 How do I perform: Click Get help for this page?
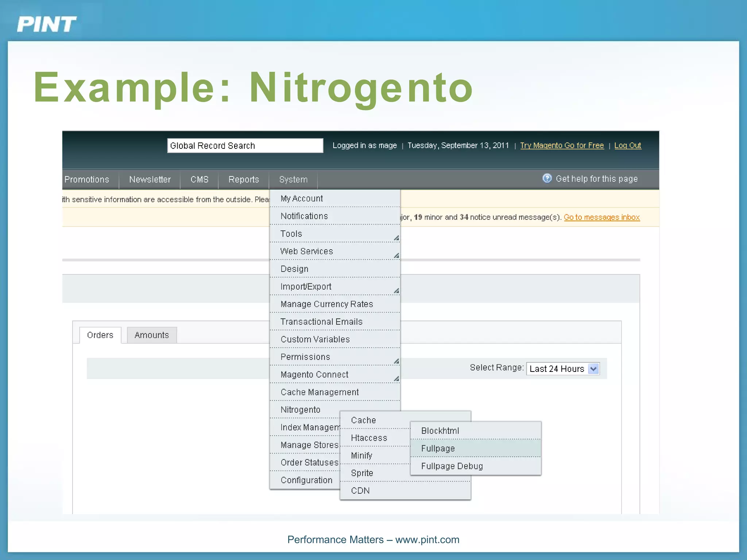point(596,179)
